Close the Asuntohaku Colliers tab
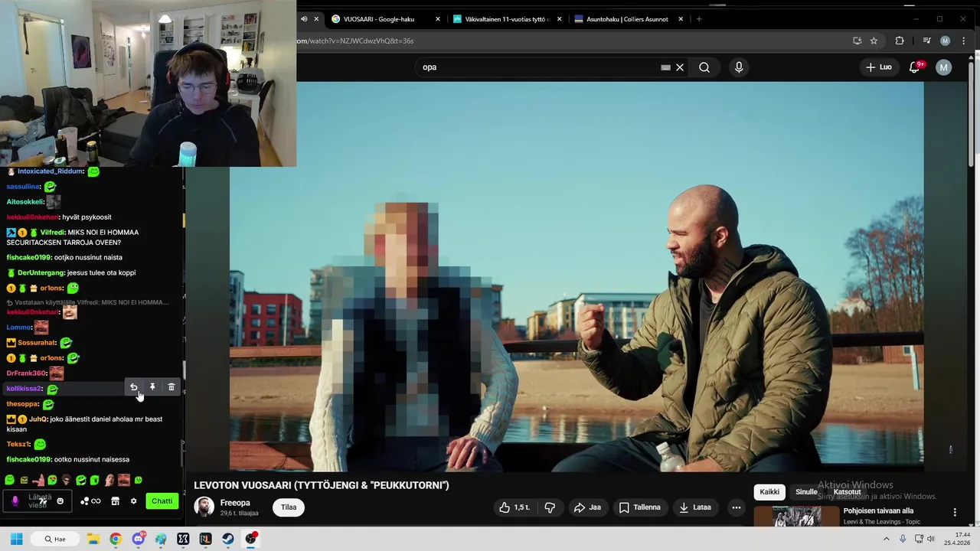The width and height of the screenshot is (980, 551). tap(681, 19)
